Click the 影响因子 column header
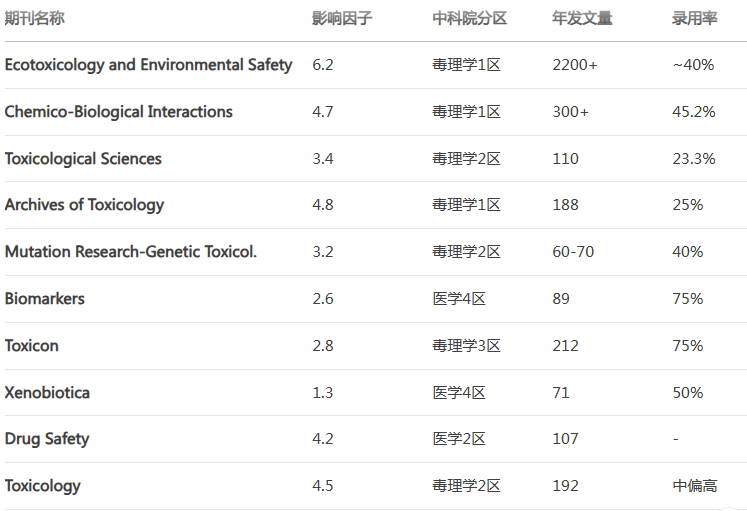Screen dimensions: 747x511 (x=342, y=18)
